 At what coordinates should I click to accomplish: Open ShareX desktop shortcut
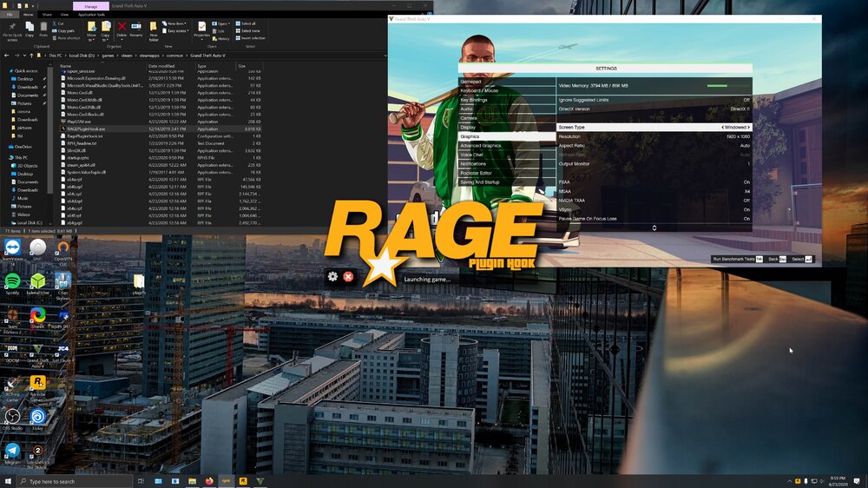click(37, 318)
